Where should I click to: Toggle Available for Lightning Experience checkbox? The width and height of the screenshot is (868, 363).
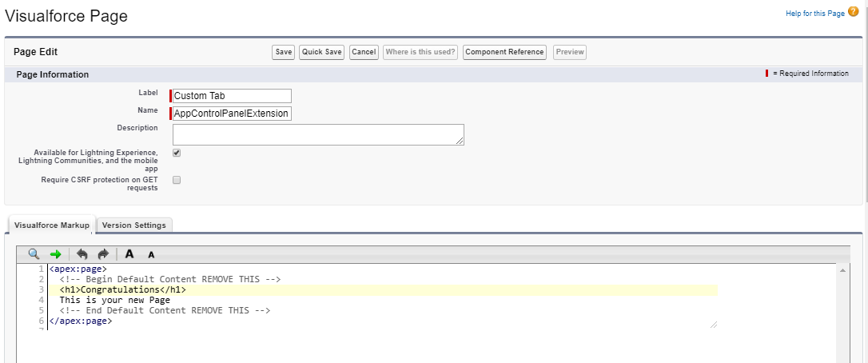pyautogui.click(x=177, y=153)
